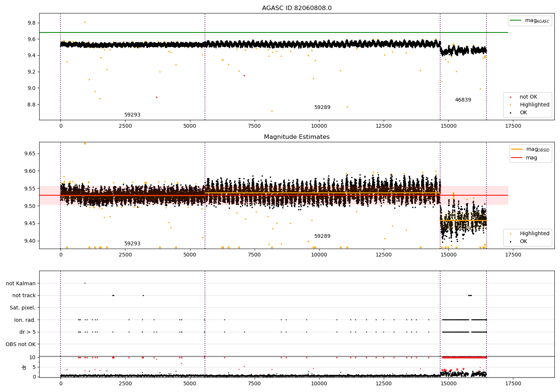Screen dimensions: 560x392
Task: Click the 'dr > 5' row label
Action: 28,332
